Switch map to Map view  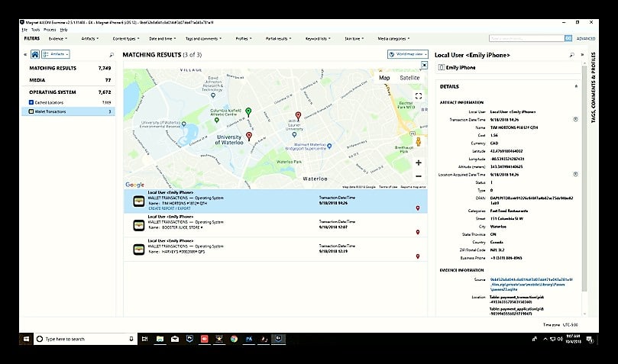click(x=384, y=78)
